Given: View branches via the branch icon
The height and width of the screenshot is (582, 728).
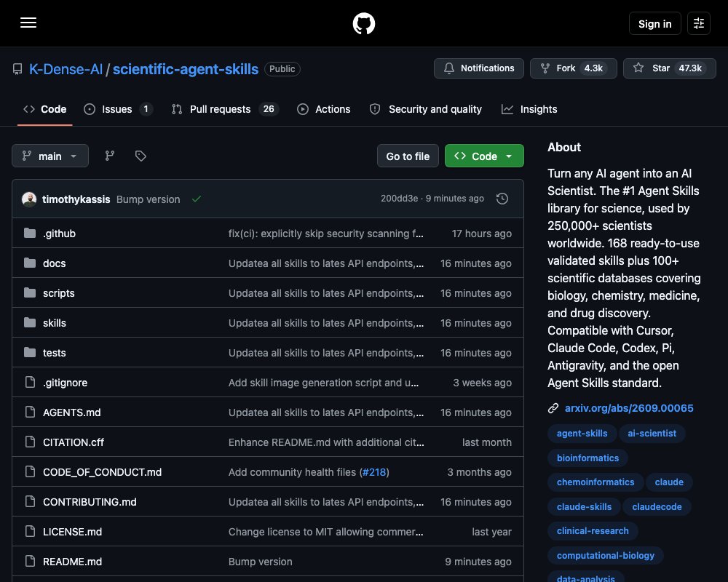Looking at the screenshot, I should 110,156.
